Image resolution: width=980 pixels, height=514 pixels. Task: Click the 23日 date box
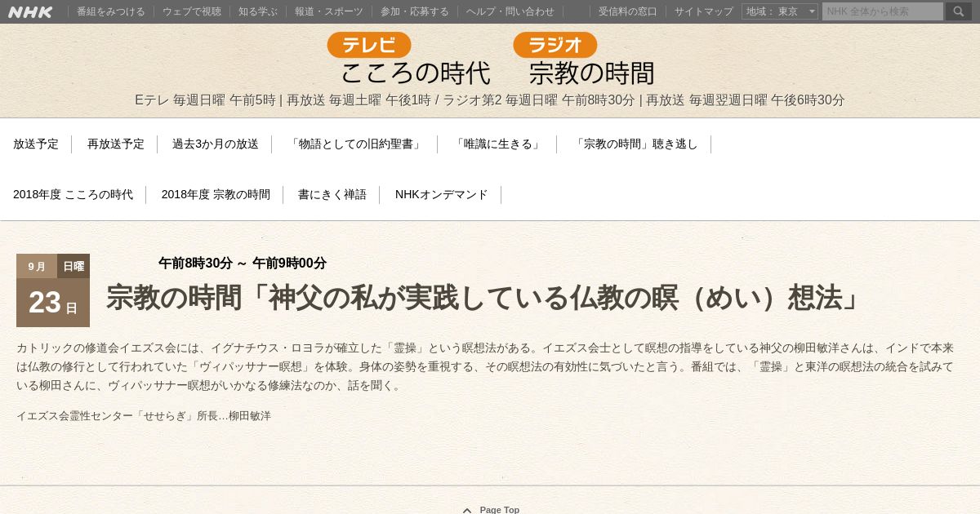(x=53, y=303)
